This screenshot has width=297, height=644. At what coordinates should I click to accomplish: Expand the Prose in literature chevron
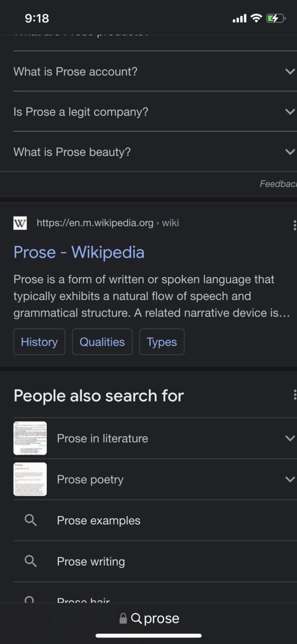click(x=290, y=438)
